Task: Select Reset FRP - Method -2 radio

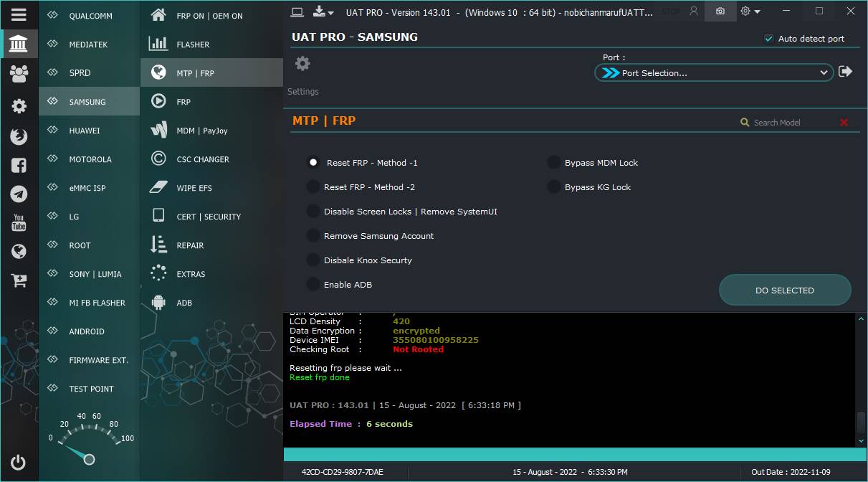Action: tap(313, 187)
